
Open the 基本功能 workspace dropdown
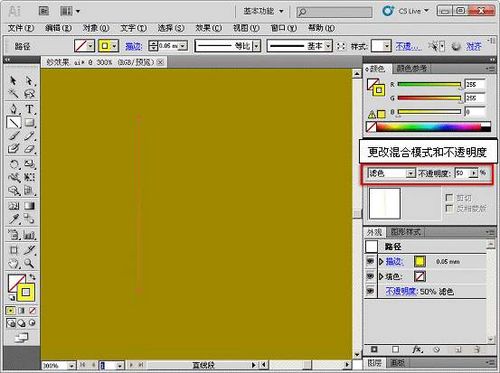(x=263, y=11)
